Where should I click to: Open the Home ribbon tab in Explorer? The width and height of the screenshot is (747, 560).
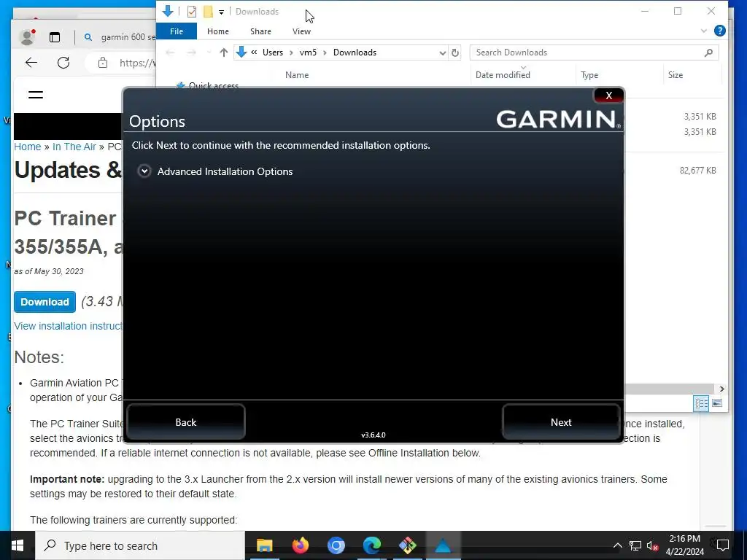[x=217, y=31]
